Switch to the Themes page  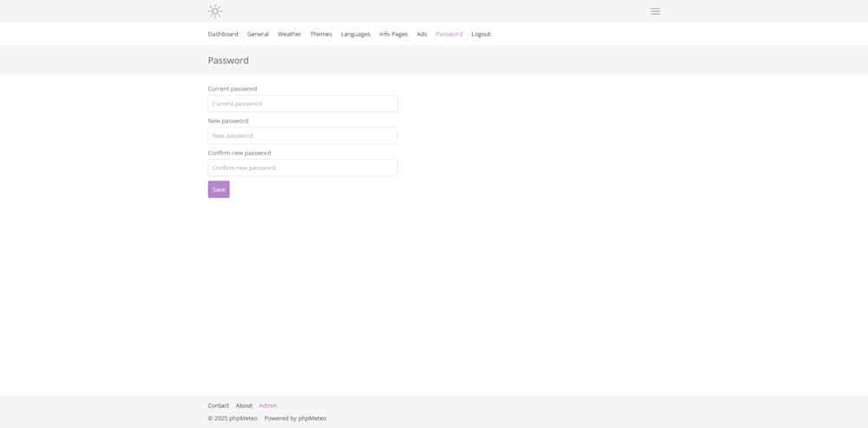(321, 34)
